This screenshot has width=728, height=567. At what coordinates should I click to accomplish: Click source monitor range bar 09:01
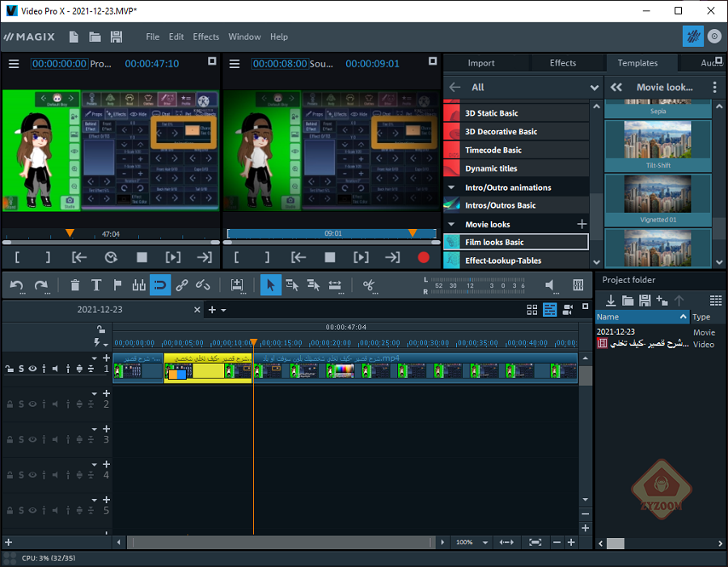tap(332, 234)
